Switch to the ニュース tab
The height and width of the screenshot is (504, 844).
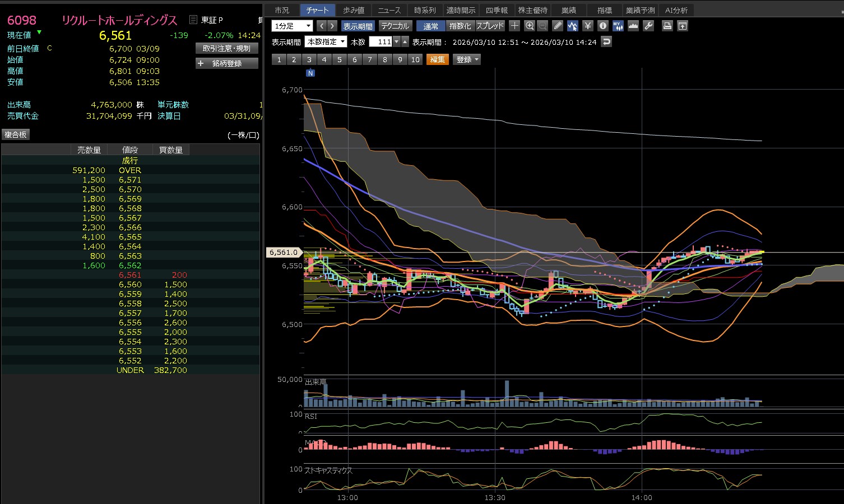(389, 10)
